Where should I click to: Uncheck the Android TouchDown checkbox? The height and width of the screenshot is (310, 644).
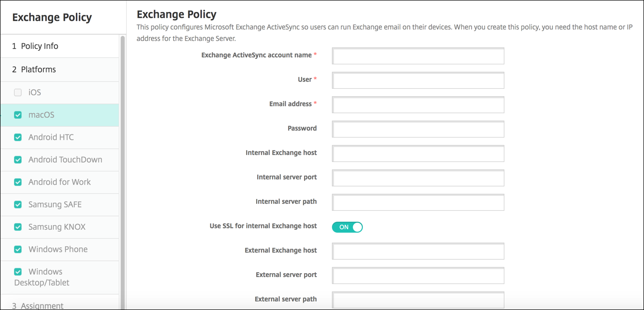coord(18,160)
